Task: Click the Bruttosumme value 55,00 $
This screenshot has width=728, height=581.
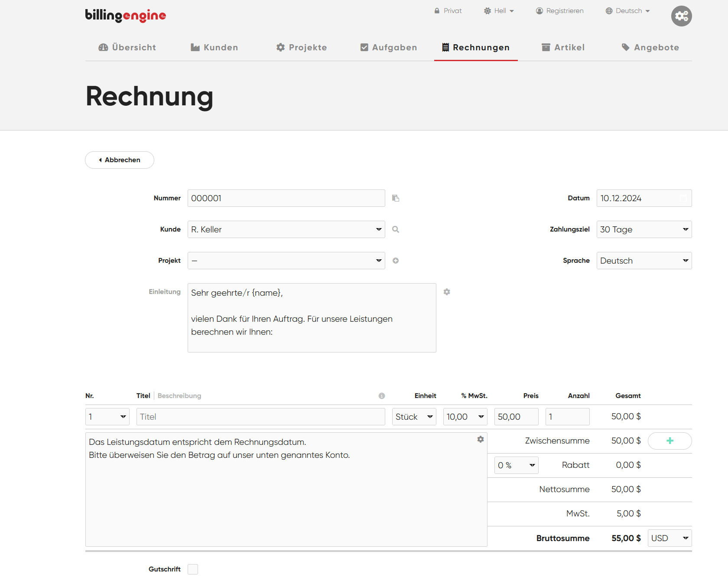Action: tap(626, 538)
